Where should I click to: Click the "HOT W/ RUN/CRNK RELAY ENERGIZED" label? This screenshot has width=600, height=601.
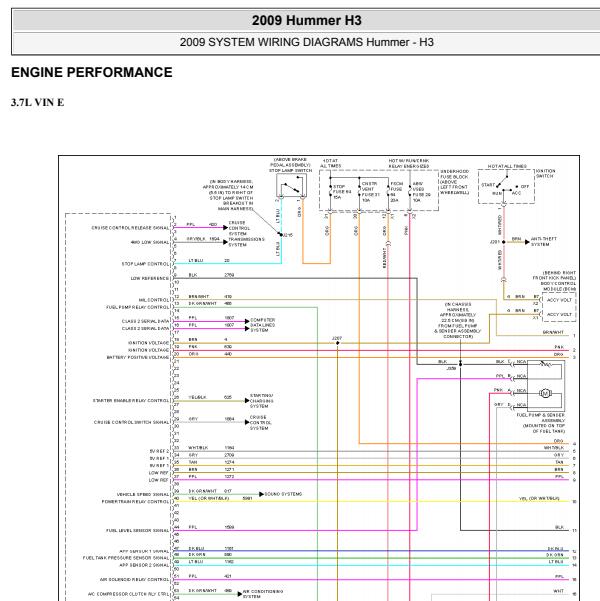[x=409, y=163]
